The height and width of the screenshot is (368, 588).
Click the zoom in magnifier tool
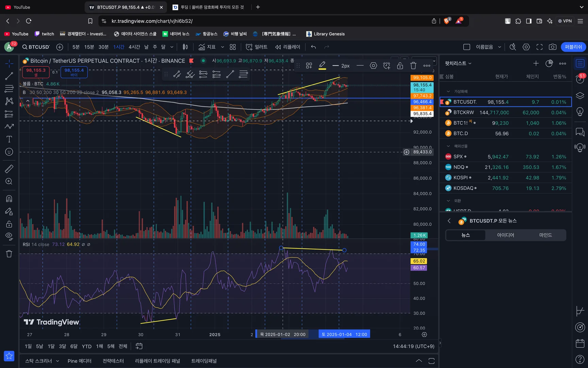coord(9,182)
